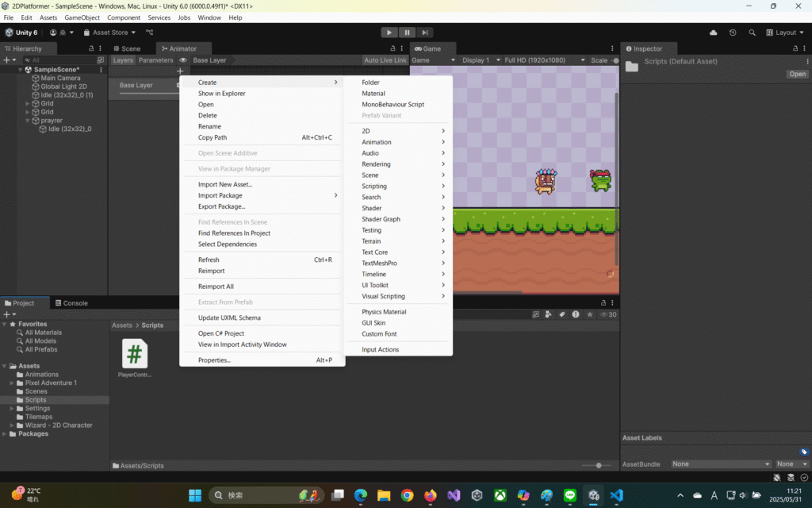
Task: Open the Debug mode bug icon in status bar
Action: tap(777, 477)
